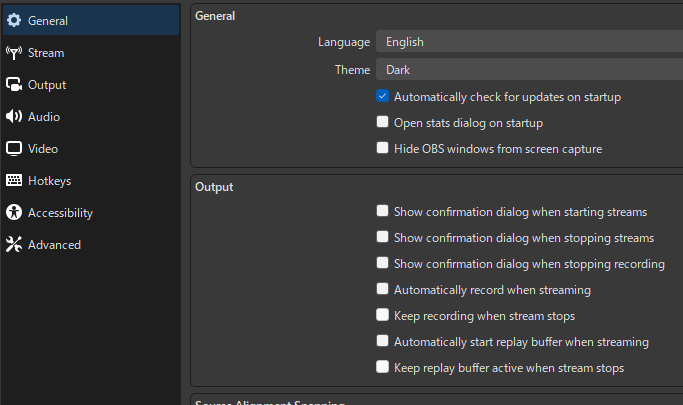Enable Open stats dialog on startup

382,123
